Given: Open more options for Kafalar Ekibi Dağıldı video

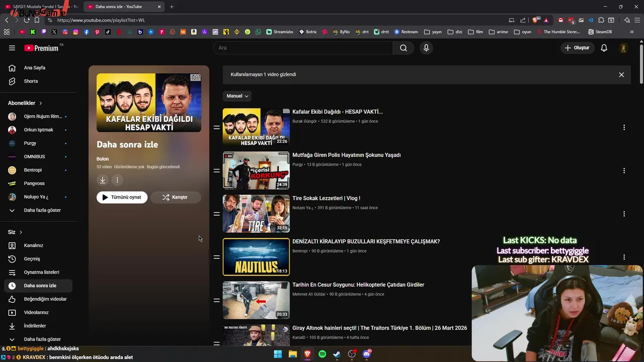Looking at the screenshot, I should tap(624, 128).
